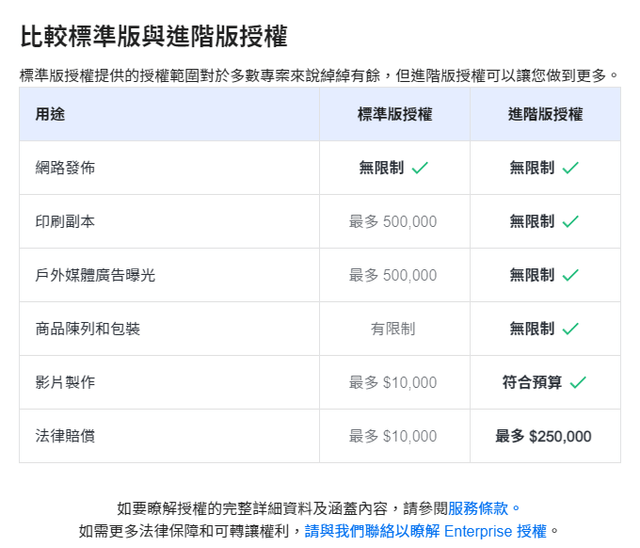Click the 進階版 商品陳列和包裝 checkmark
Viewport: 640px width, 548px height.
pos(570,328)
